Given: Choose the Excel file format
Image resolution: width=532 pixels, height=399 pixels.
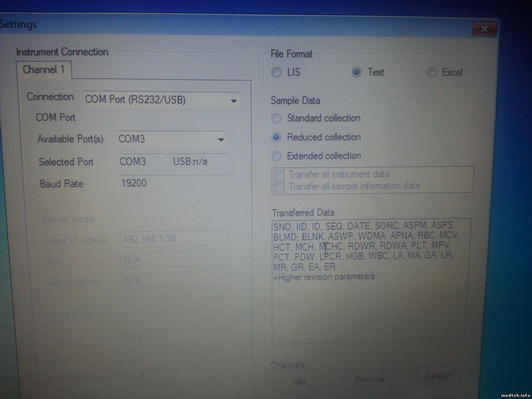Looking at the screenshot, I should [x=432, y=73].
